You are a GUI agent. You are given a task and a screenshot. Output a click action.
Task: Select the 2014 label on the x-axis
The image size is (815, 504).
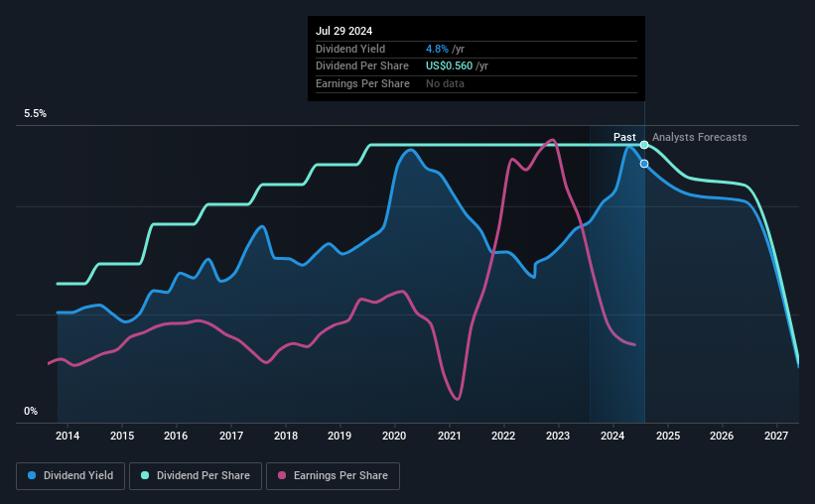tap(68, 436)
